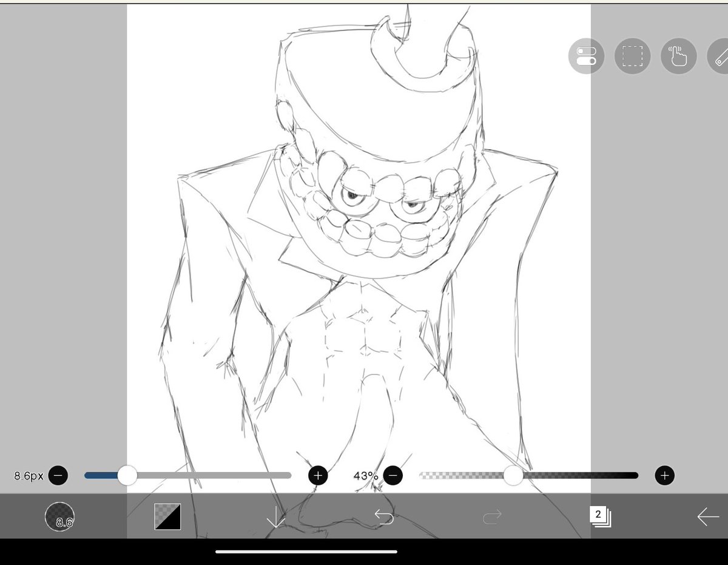
Task: Increase opacity with the plus button
Action: [664, 476]
